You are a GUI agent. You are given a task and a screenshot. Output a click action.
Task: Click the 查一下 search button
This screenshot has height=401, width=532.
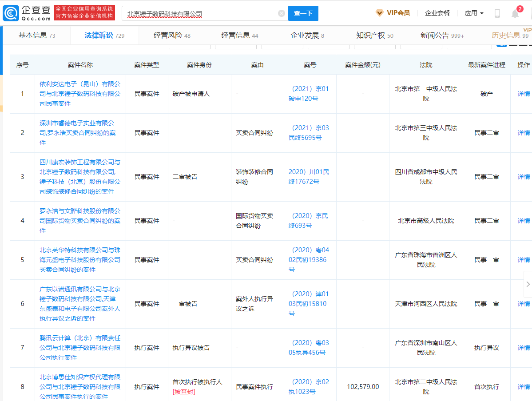point(303,13)
